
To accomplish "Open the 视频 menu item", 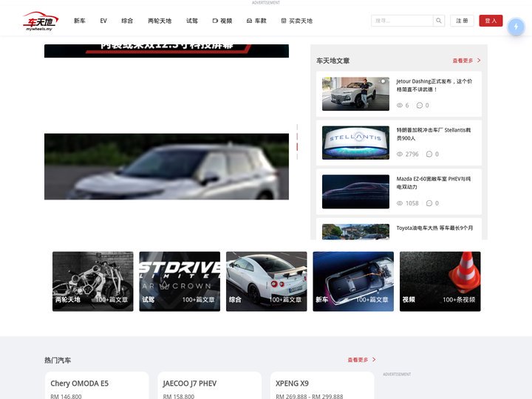I will coord(222,21).
